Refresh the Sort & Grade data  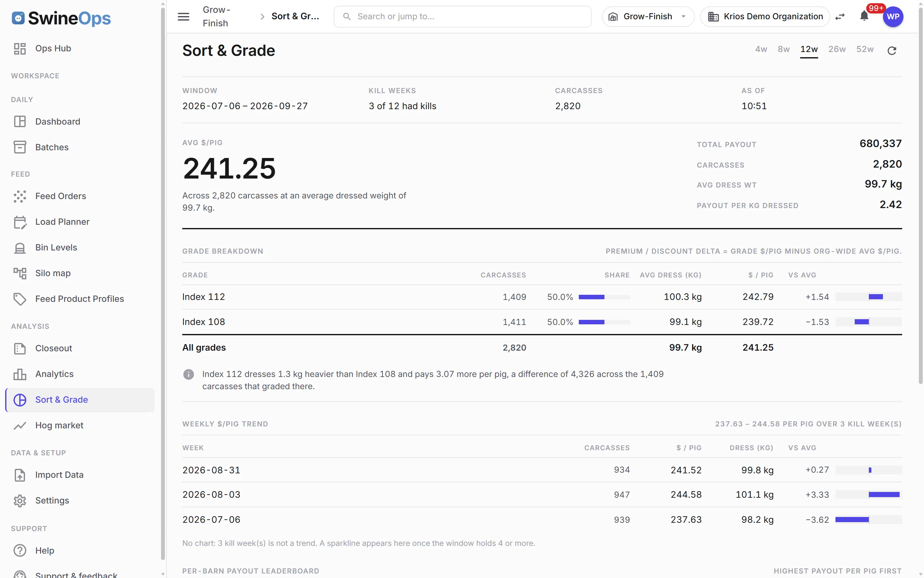click(892, 50)
